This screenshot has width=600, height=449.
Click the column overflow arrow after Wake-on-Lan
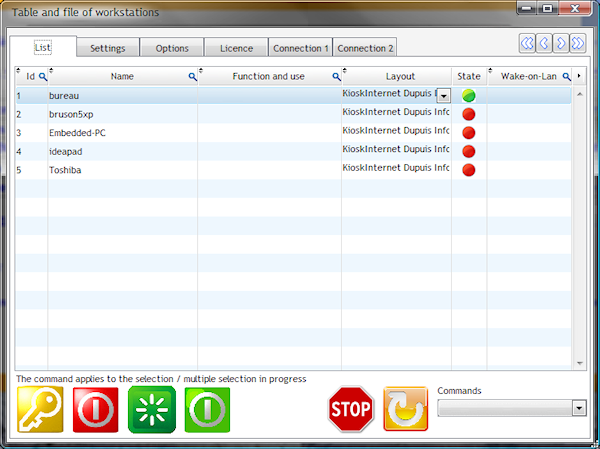[579, 76]
